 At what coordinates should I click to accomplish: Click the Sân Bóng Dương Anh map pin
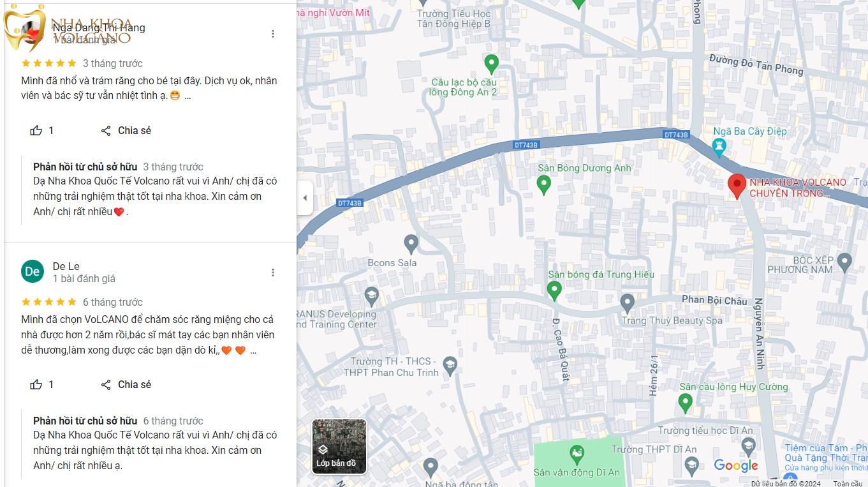click(544, 185)
